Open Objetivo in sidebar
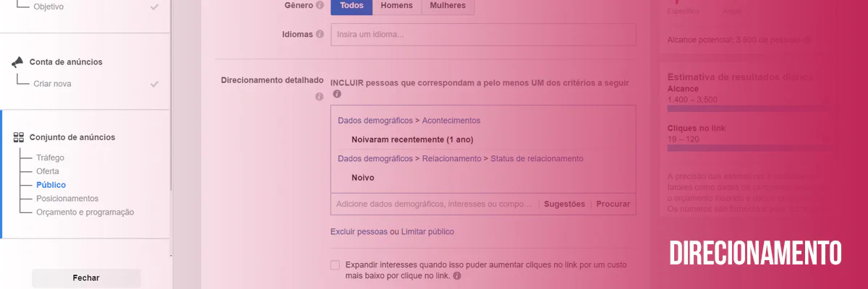The width and height of the screenshot is (868, 289). (48, 7)
